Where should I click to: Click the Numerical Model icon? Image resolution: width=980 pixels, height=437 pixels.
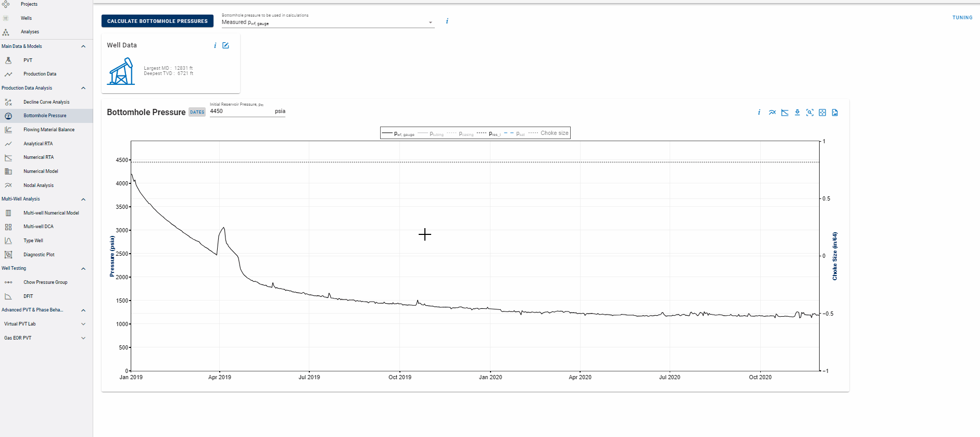point(8,171)
